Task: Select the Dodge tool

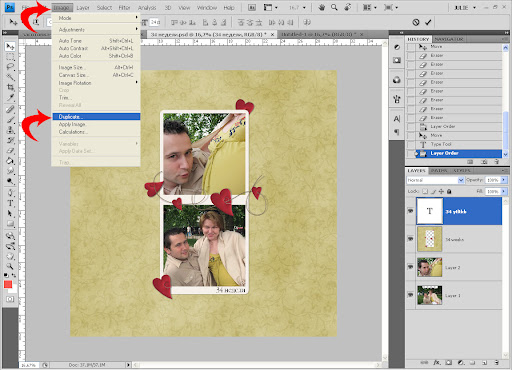Action: pos(10,182)
